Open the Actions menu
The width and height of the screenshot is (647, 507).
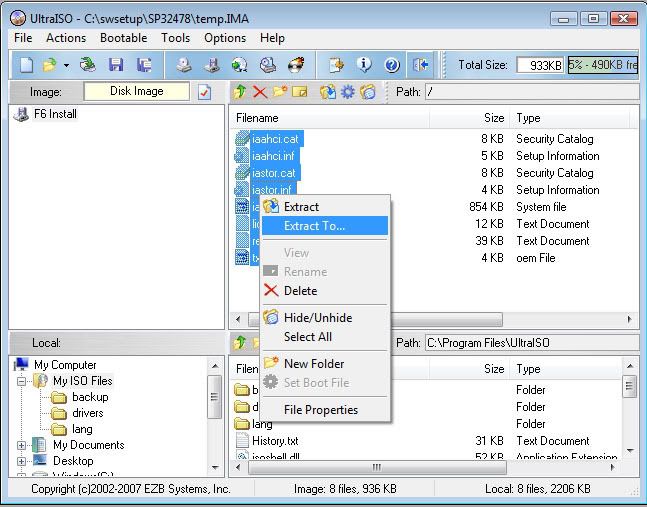coord(66,38)
